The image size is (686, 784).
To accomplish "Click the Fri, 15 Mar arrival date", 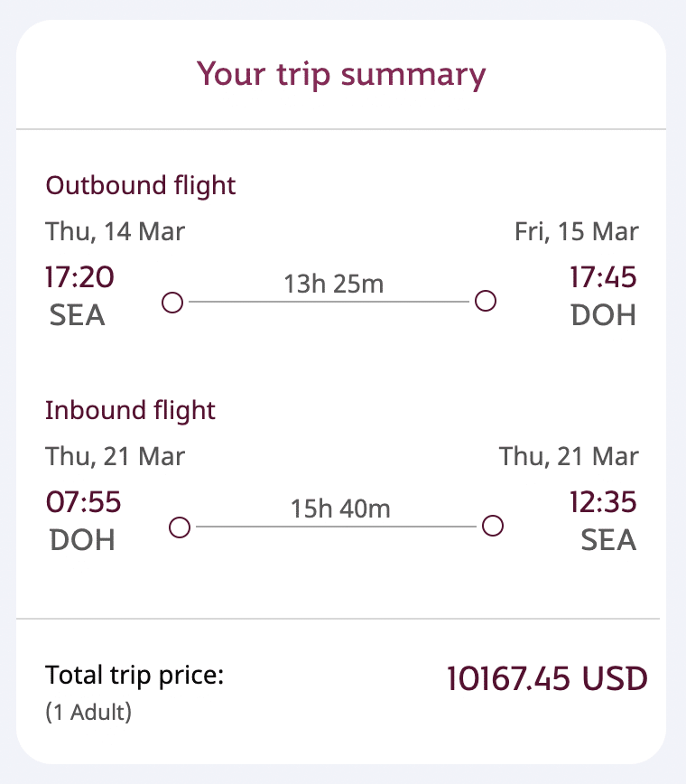I will pos(577,232).
